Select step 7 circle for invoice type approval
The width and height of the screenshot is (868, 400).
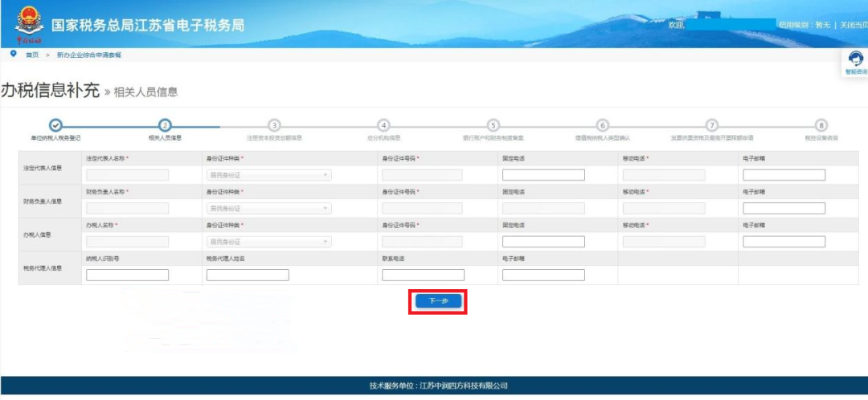click(x=711, y=124)
